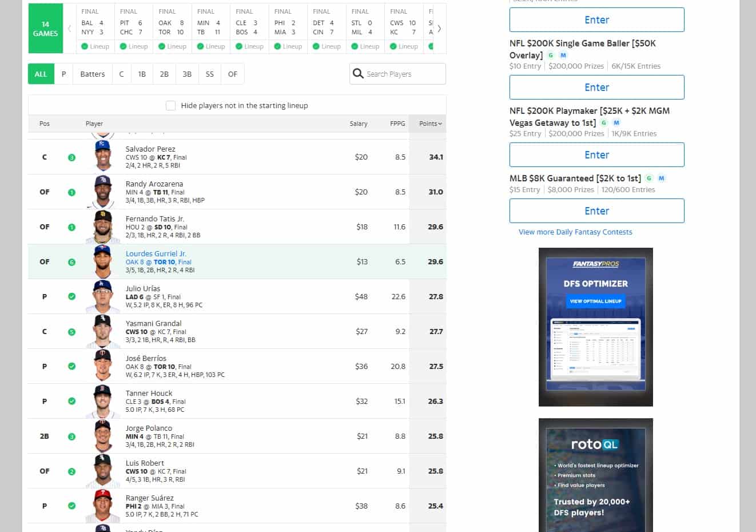The height and width of the screenshot is (532, 756).
Task: Sort the table by FPPG column
Action: 397,124
